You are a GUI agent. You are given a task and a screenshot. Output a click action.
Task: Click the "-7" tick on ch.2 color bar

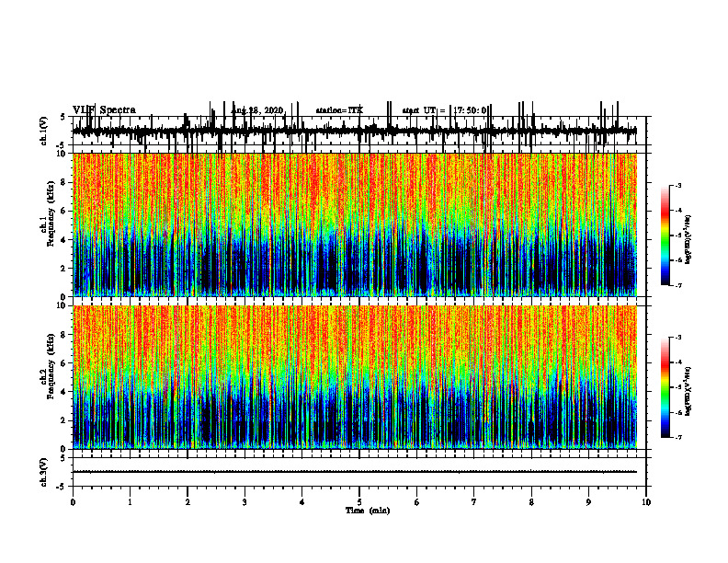click(x=678, y=438)
